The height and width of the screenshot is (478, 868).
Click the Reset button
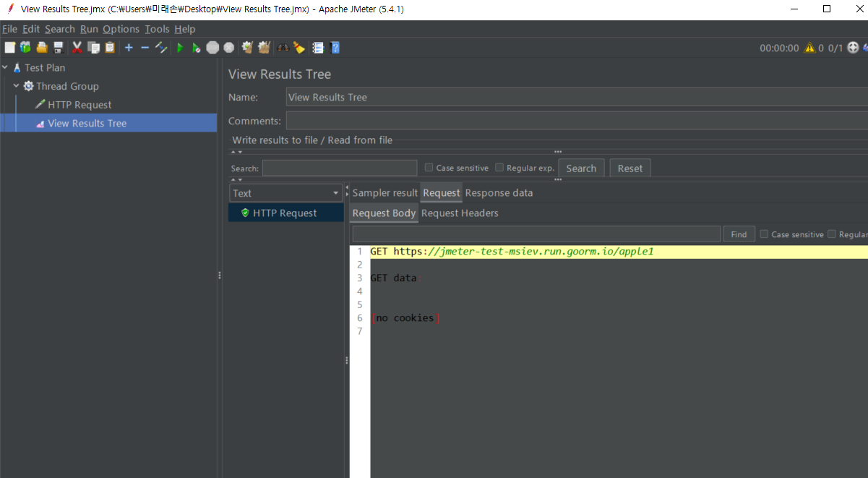point(630,168)
